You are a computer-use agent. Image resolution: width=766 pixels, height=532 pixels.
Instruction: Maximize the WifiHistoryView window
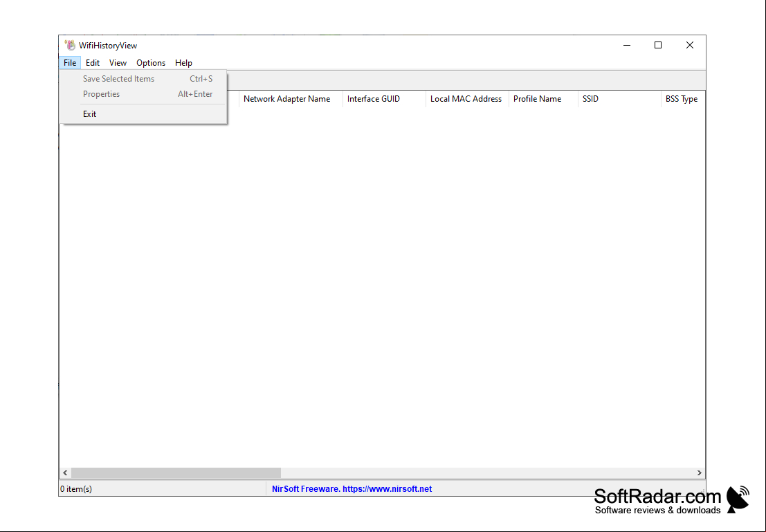point(658,45)
